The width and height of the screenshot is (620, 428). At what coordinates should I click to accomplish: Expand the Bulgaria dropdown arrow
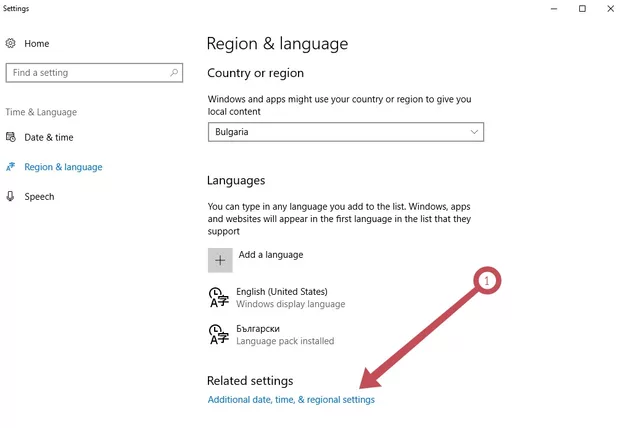coord(474,131)
